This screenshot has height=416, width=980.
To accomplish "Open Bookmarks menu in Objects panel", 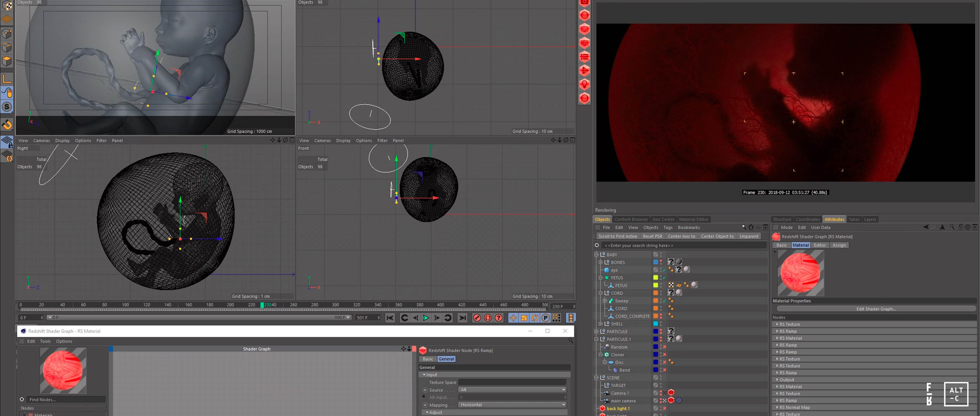I will tap(689, 227).
